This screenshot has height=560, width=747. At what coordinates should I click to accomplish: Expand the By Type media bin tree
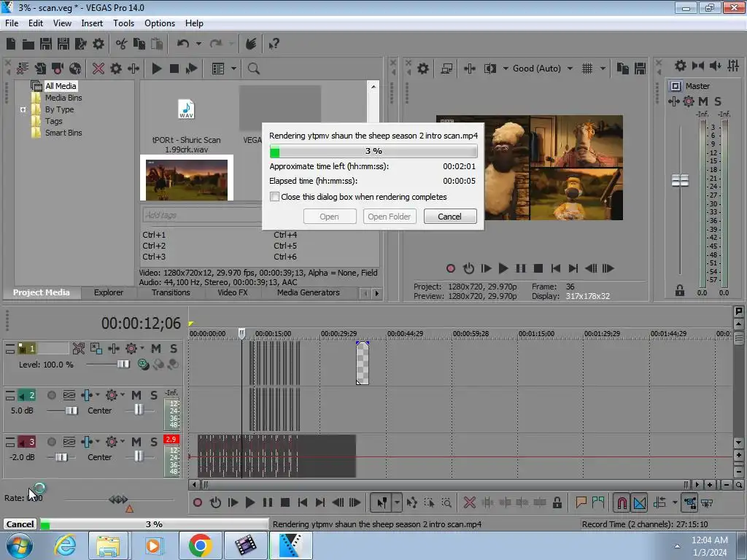coord(23,109)
